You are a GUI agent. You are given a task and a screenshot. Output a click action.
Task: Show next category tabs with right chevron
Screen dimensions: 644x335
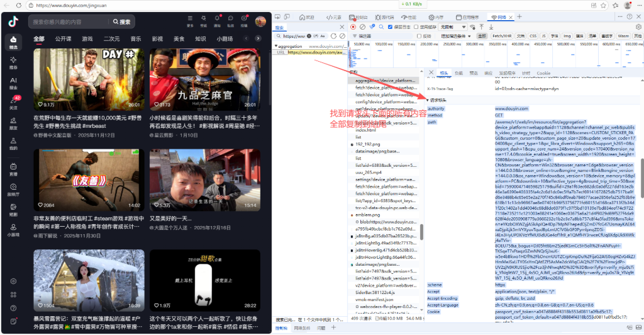258,38
